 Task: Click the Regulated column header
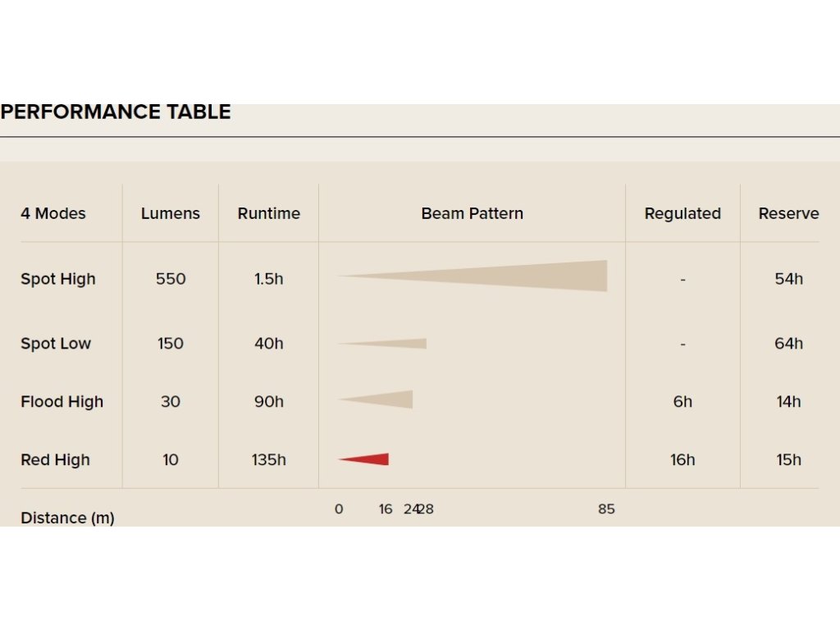[682, 213]
